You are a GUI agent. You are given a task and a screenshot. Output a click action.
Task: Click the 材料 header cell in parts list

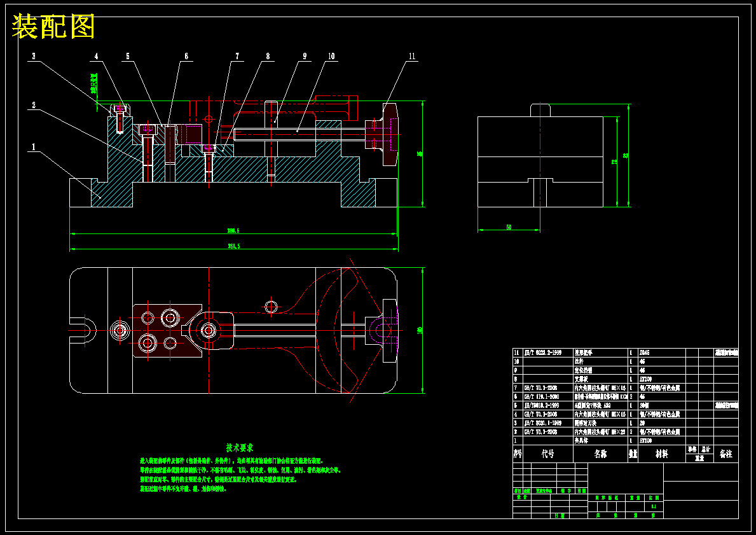point(661,454)
